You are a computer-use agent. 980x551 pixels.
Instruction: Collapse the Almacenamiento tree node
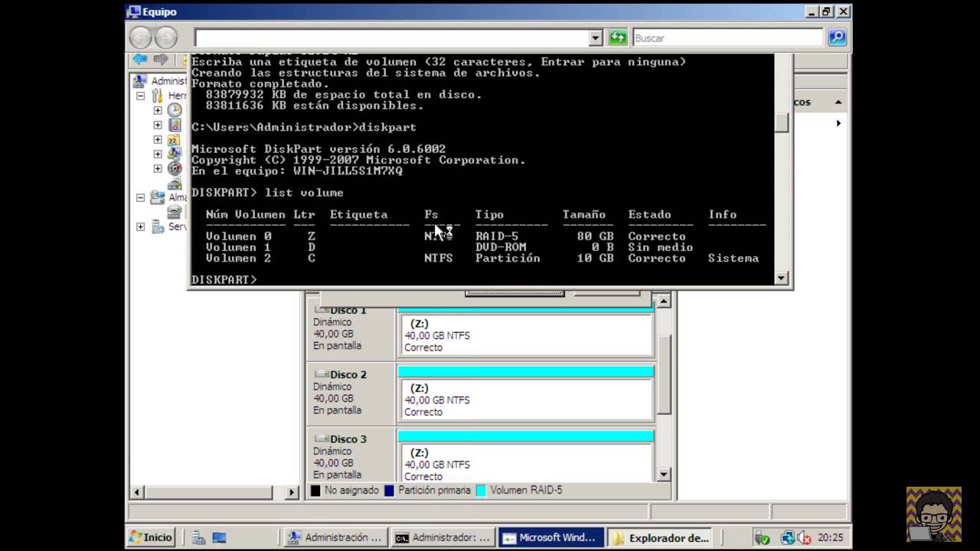point(141,197)
